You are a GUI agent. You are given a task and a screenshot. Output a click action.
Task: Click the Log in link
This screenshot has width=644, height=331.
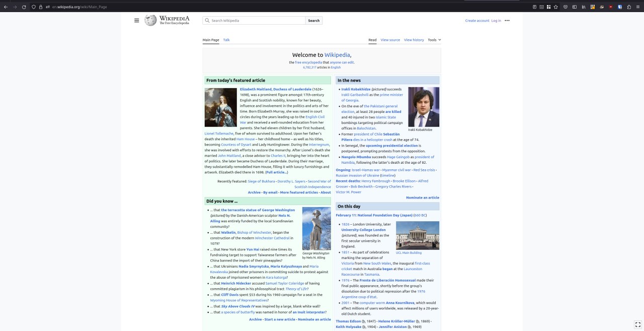coord(496,21)
